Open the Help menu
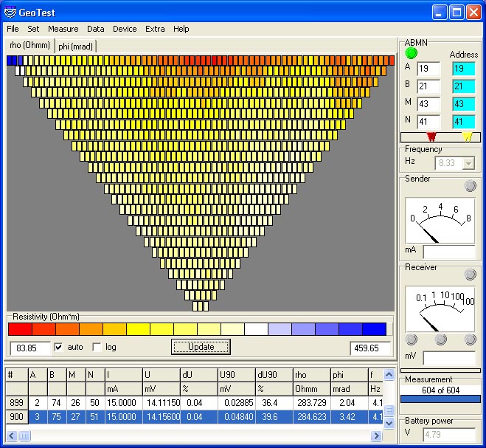Viewport: 486px width, 448px height. (x=181, y=29)
